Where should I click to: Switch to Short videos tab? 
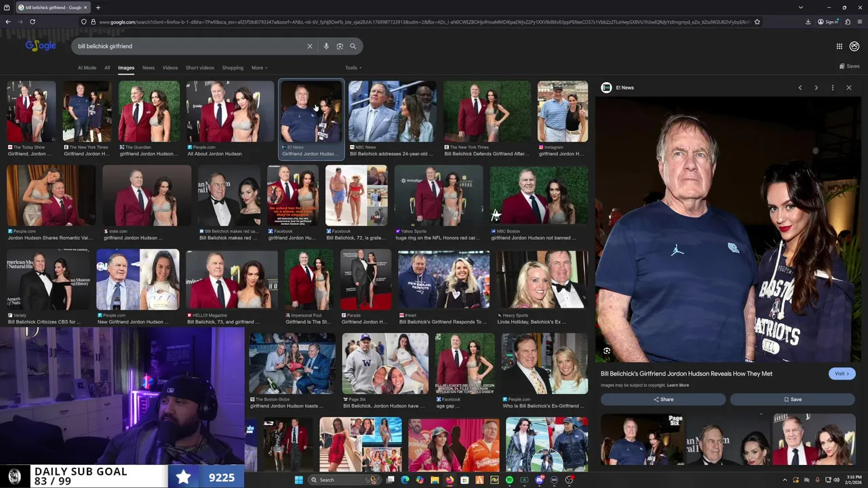click(200, 68)
